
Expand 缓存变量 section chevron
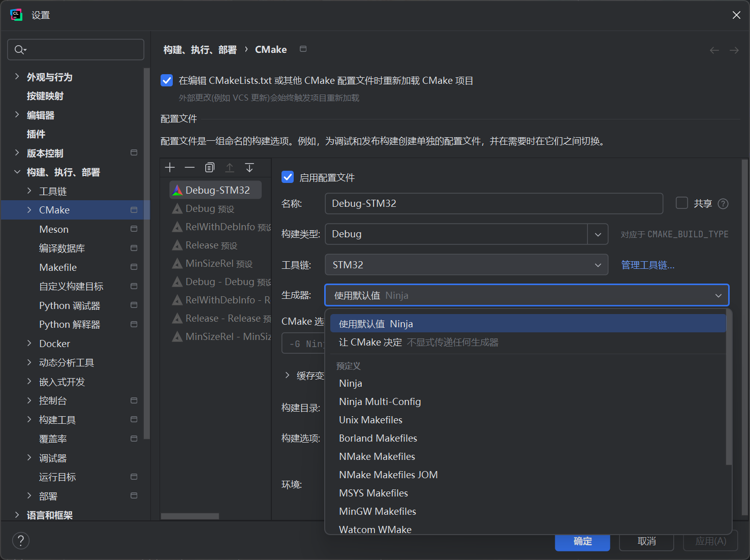(x=287, y=375)
